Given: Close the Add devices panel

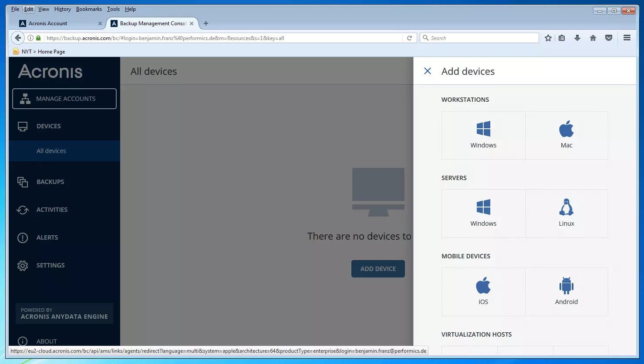Looking at the screenshot, I should coord(428,71).
